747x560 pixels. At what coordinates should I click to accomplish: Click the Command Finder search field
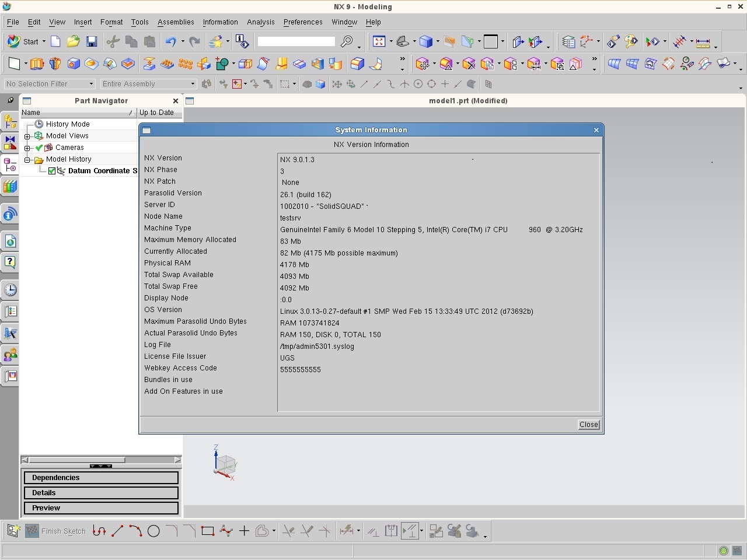[x=296, y=41]
